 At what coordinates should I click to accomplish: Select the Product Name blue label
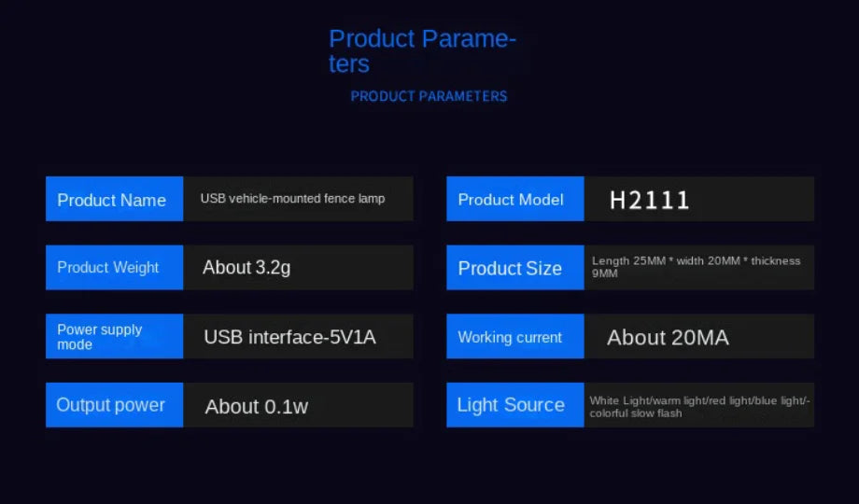point(115,199)
